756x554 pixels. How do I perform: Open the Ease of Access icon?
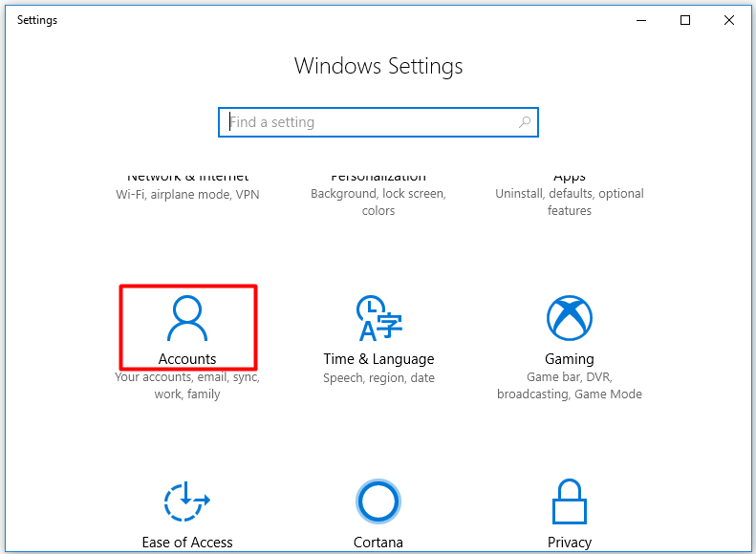tap(187, 501)
